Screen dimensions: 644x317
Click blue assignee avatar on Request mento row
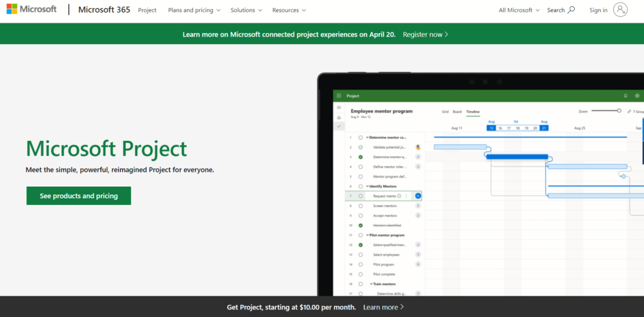(418, 196)
